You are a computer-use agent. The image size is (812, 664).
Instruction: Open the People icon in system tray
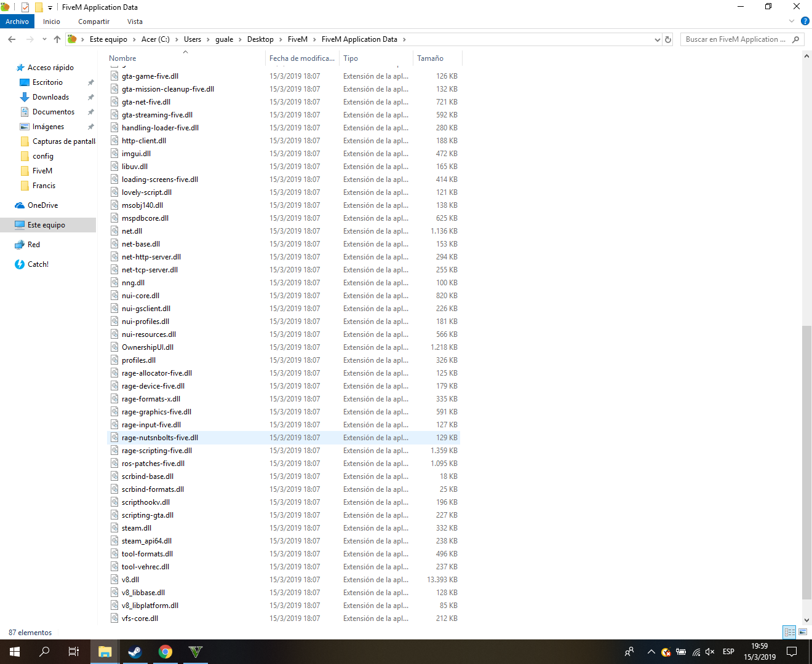[x=629, y=652]
